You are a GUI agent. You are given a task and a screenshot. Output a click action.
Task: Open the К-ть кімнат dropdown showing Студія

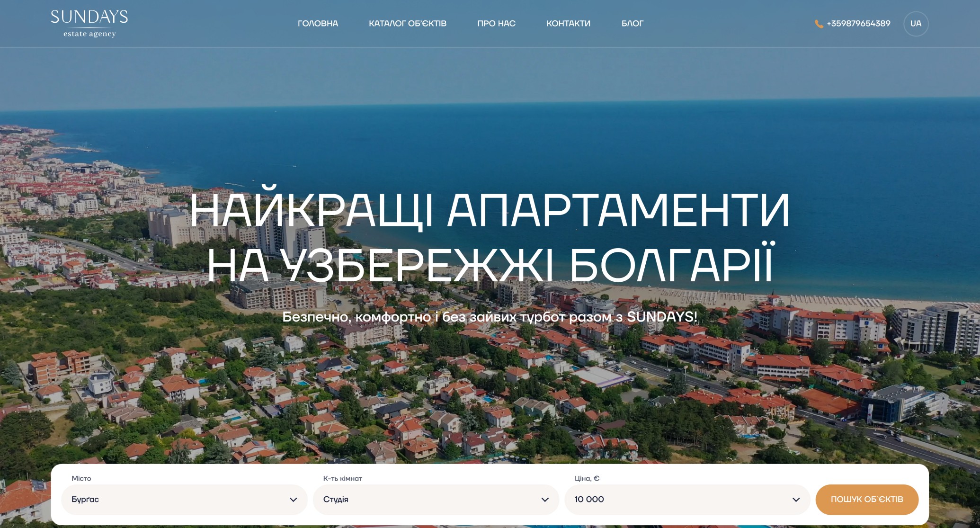click(436, 500)
